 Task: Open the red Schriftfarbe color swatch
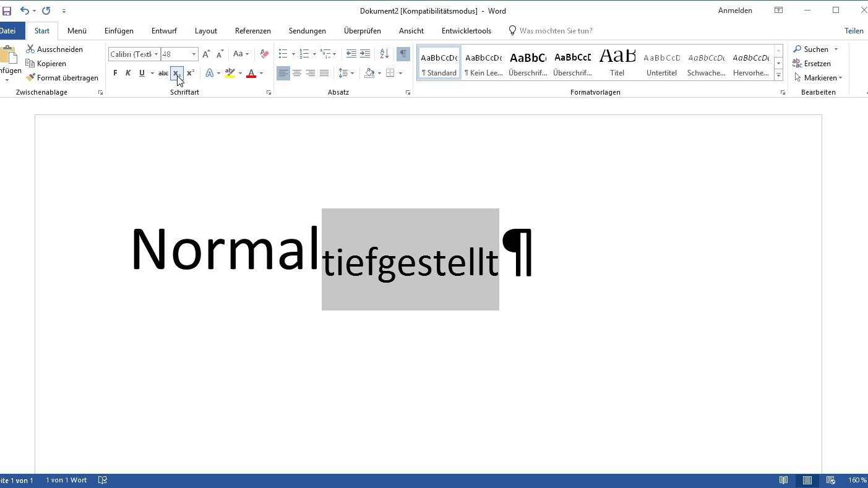tap(251, 73)
